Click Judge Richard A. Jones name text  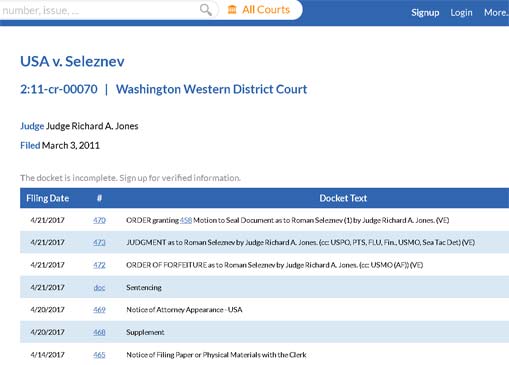92,126
